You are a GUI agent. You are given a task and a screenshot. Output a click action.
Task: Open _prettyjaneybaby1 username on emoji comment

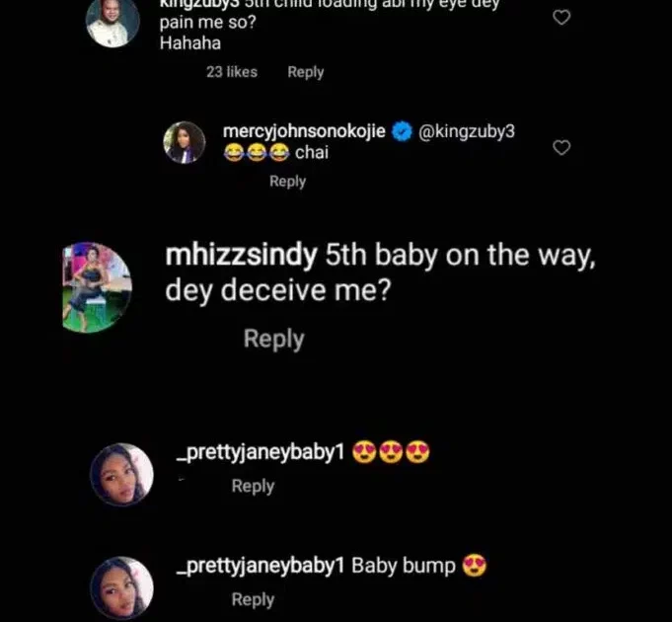[259, 454]
